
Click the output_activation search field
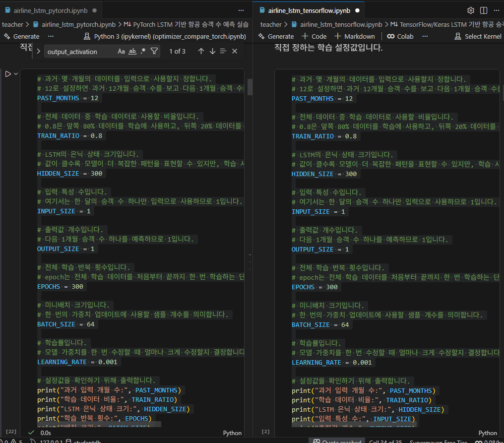(80, 52)
